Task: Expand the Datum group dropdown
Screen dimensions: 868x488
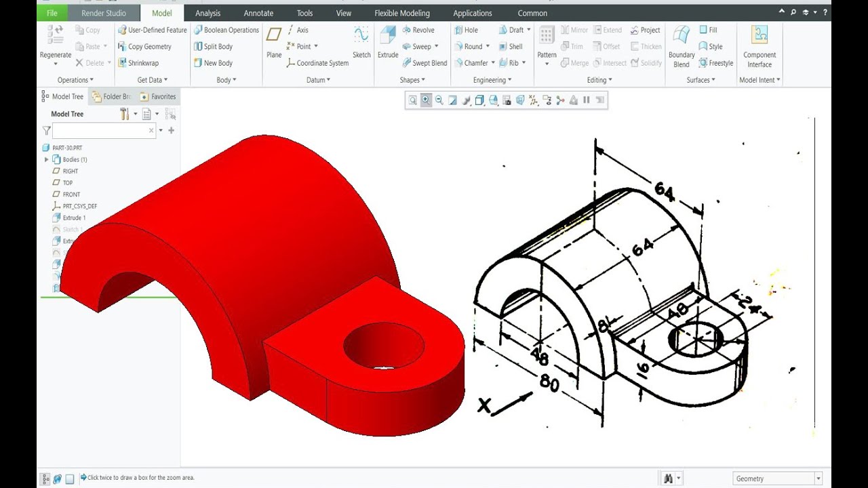Action: click(x=318, y=80)
